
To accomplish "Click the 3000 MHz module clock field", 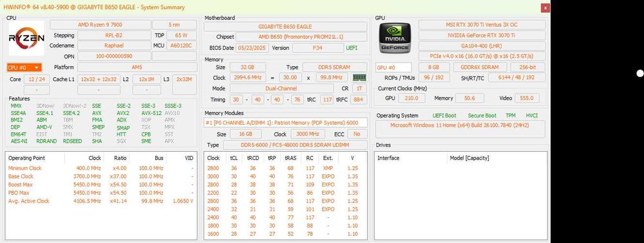I will pos(308,134).
